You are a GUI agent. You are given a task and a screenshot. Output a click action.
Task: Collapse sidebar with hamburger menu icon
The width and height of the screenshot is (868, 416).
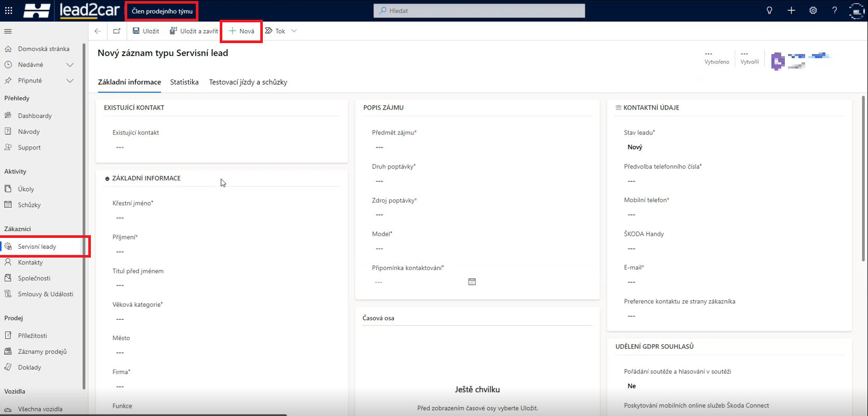pos(8,31)
